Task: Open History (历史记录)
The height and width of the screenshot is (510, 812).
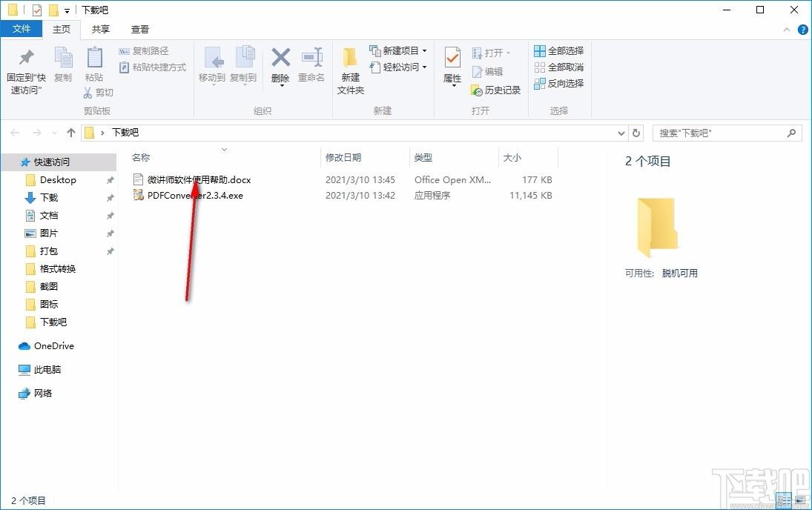Action: tap(495, 90)
